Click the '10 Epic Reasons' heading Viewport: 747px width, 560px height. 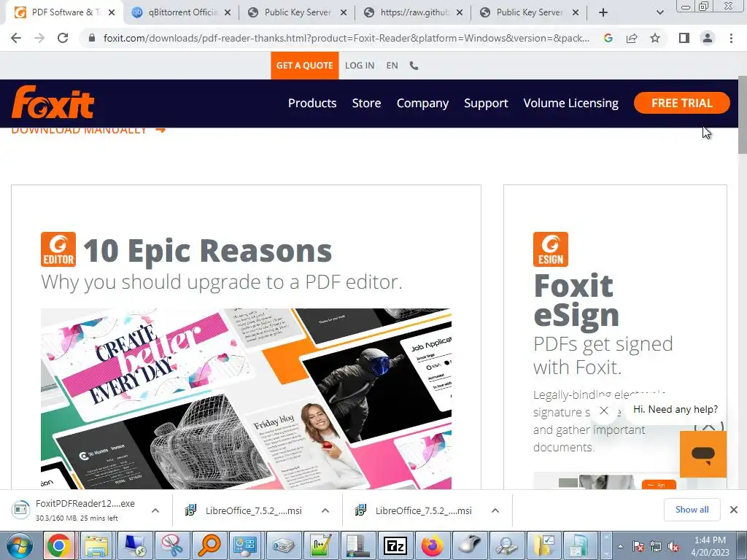[207, 251]
